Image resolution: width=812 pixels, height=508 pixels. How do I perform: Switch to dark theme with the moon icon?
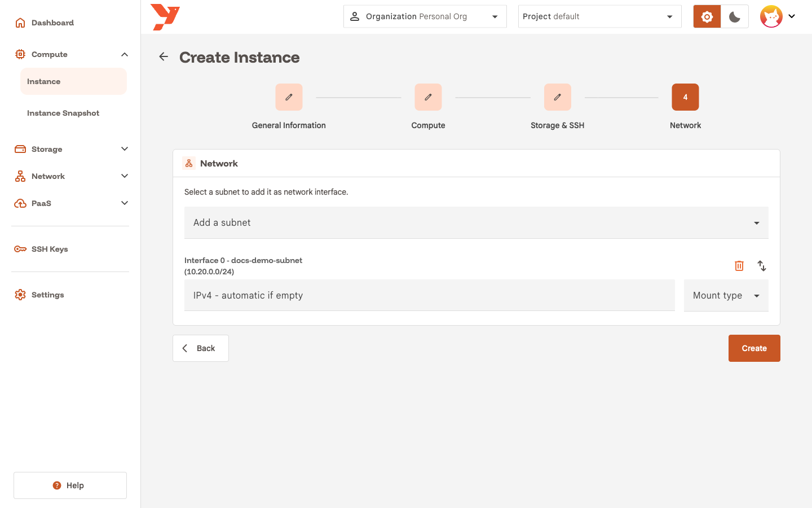click(x=735, y=16)
